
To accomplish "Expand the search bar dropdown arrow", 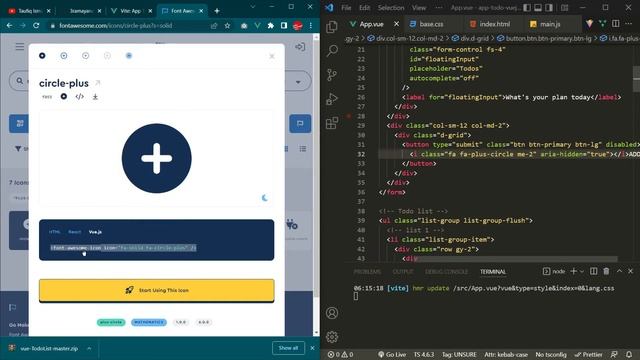I will coord(298,82).
